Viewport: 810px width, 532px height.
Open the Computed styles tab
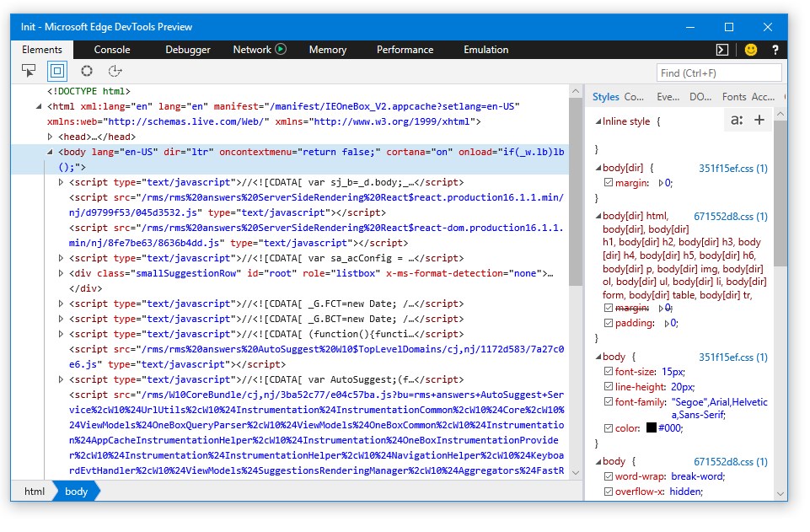[634, 97]
